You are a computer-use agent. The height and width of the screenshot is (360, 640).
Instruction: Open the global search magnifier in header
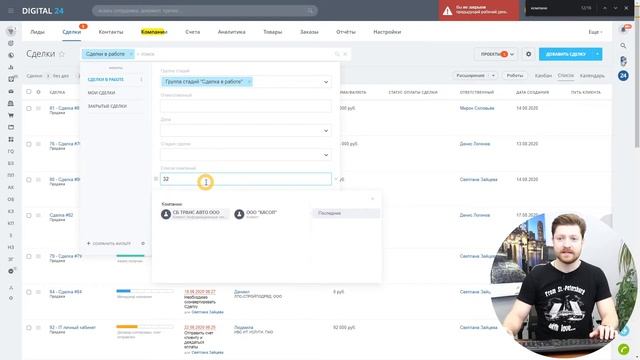[x=311, y=11]
